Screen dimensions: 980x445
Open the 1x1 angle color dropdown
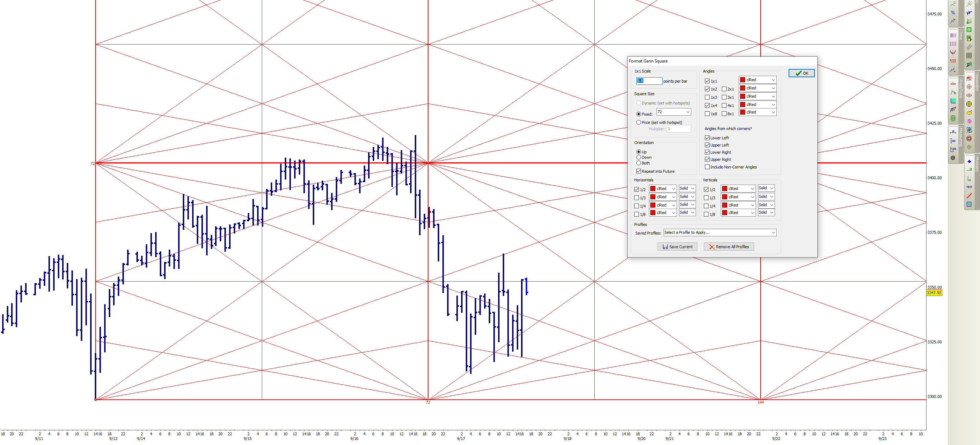pyautogui.click(x=757, y=80)
